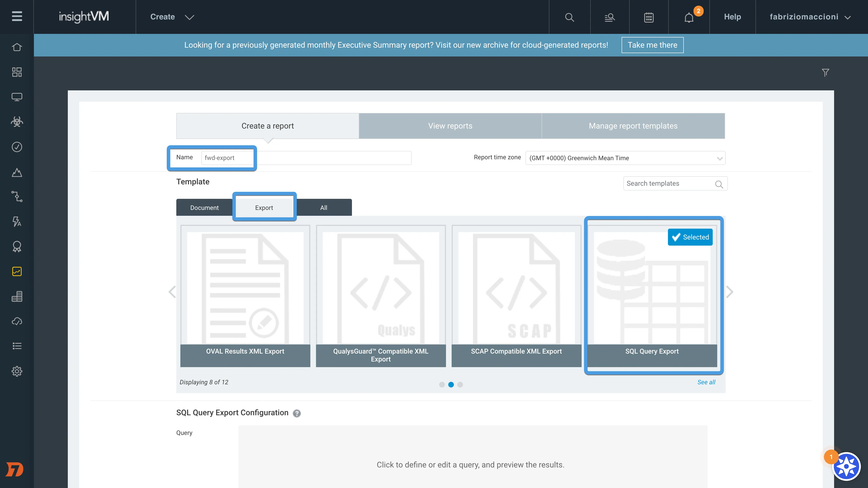The image size is (868, 488).
Task: Open the Administration gear icon
Action: point(17,371)
